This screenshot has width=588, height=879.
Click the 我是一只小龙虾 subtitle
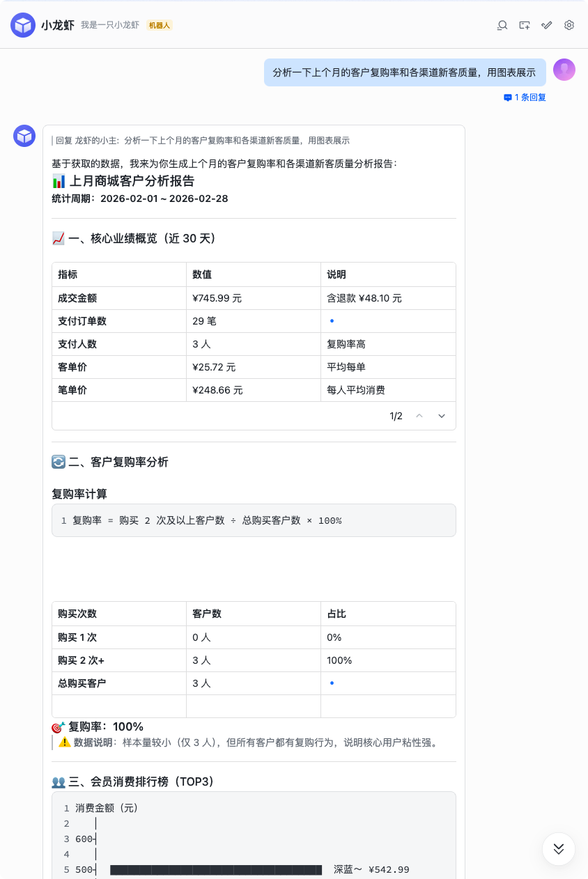pyautogui.click(x=110, y=25)
